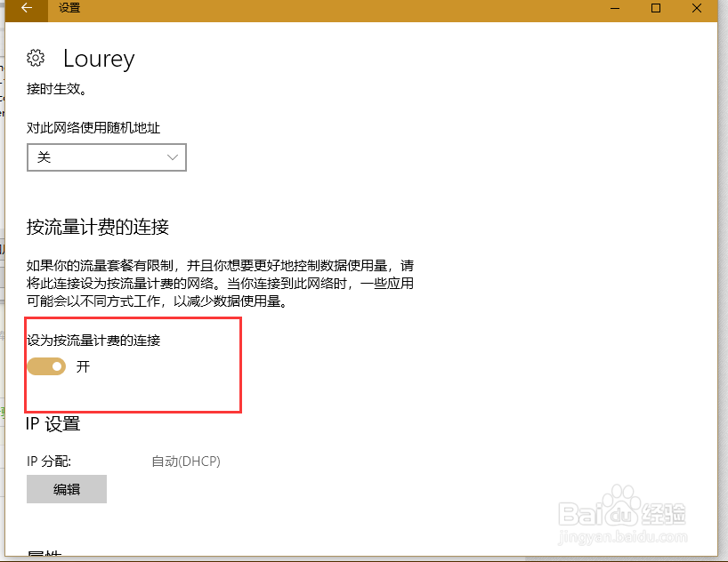This screenshot has width=728, height=562.
Task: Click the 编辑 button under IP 分配
Action: pyautogui.click(x=66, y=489)
